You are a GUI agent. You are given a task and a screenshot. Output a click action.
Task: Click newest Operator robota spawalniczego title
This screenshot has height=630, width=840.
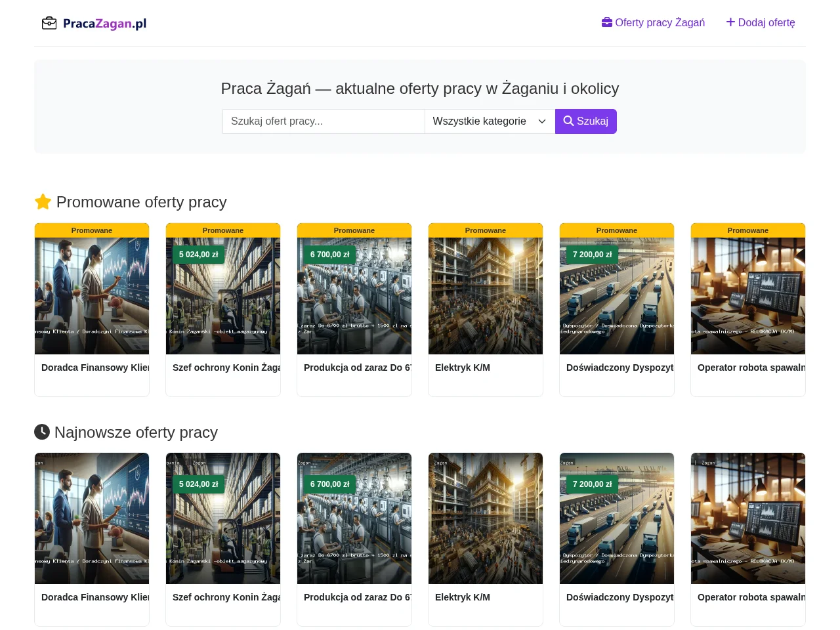coord(751,597)
